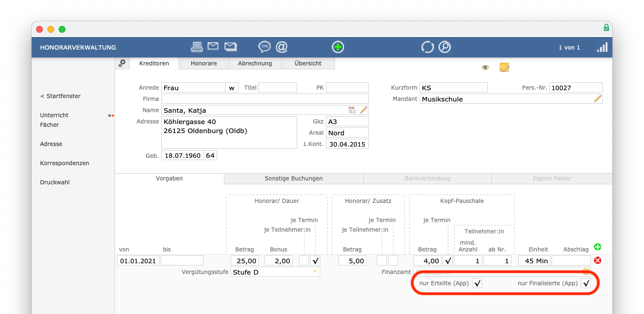Open Druckwahl in the sidebar

pyautogui.click(x=55, y=182)
